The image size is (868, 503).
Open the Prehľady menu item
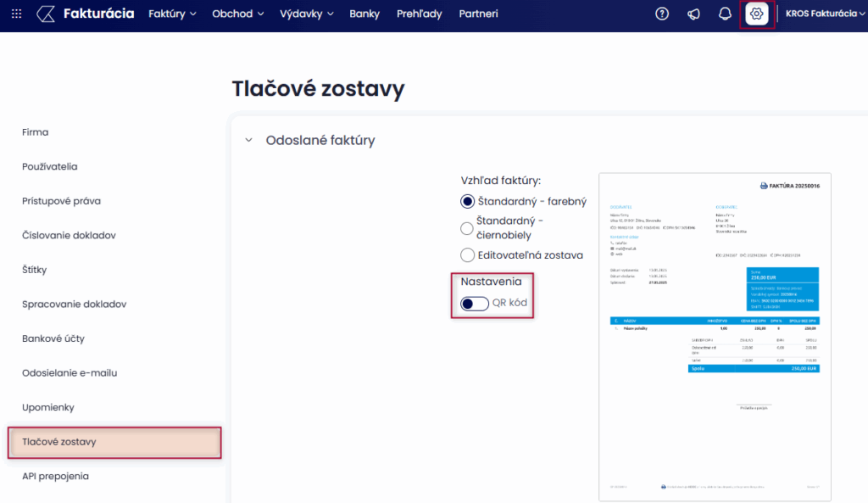pyautogui.click(x=420, y=14)
